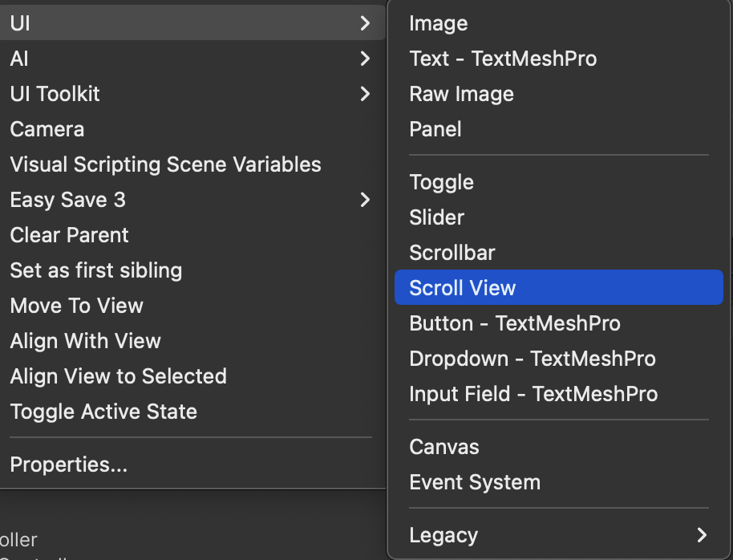Create a Button - TextMeshPro element
Viewport: 733px width, 560px height.
[515, 323]
